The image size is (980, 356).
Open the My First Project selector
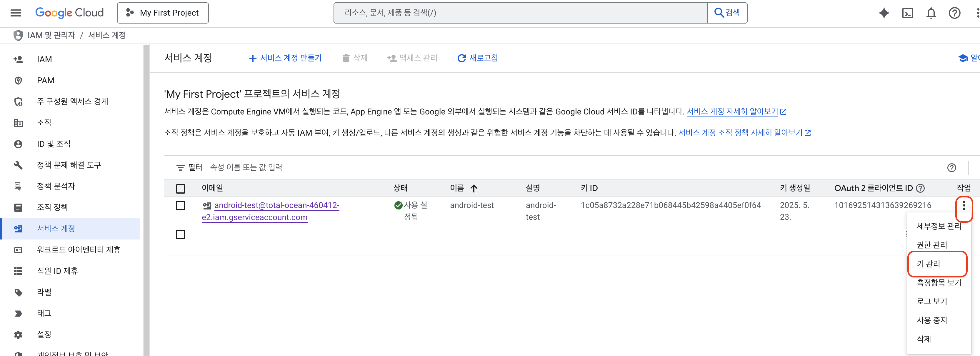(163, 13)
